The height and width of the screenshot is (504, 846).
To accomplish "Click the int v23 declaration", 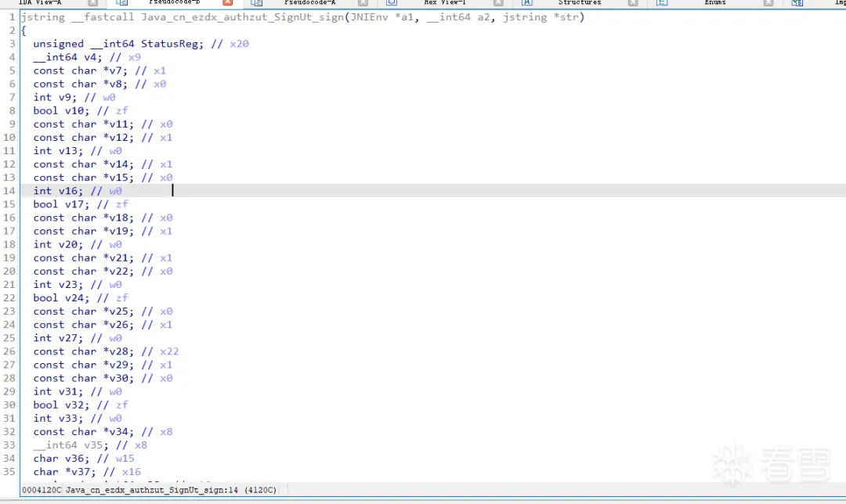I will coord(58,285).
